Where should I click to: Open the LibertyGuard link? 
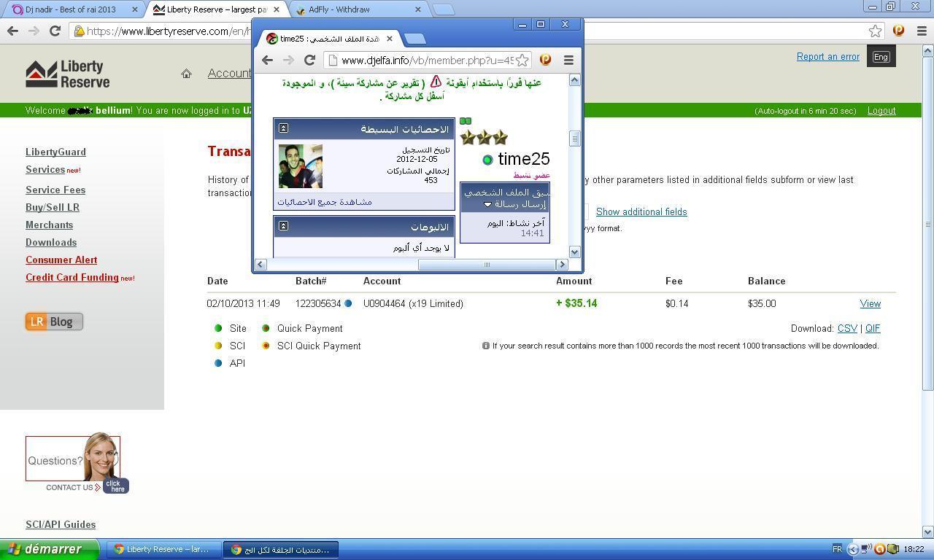(x=55, y=152)
